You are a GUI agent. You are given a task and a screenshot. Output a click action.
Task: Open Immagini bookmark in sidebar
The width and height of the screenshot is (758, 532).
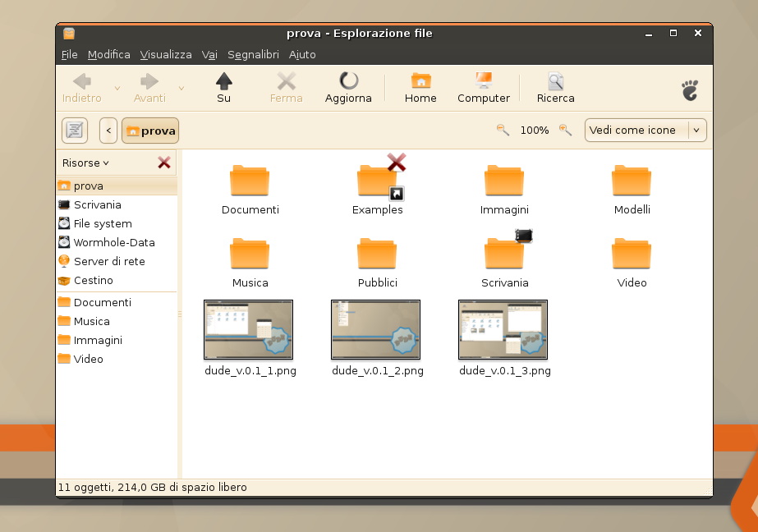pyautogui.click(x=117, y=340)
